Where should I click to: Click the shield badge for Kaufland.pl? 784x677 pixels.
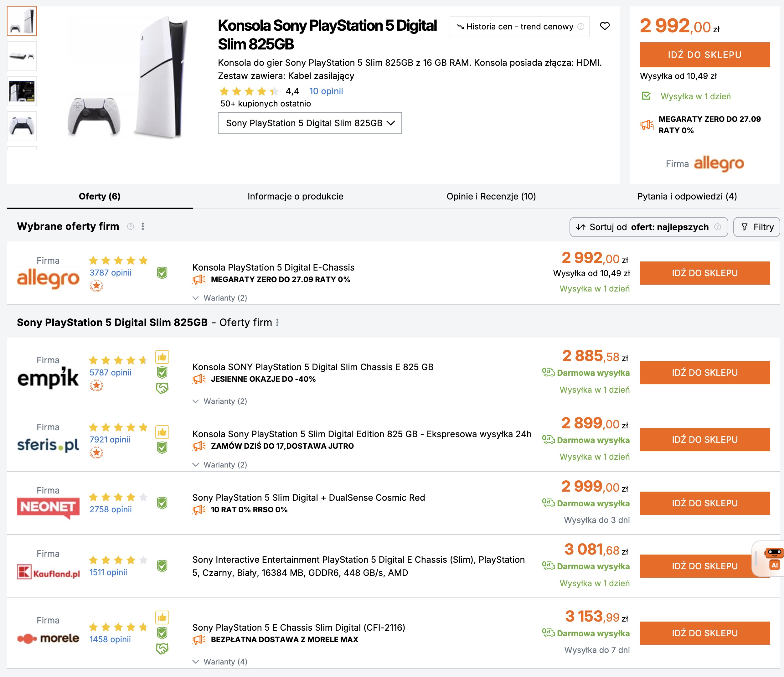click(162, 566)
